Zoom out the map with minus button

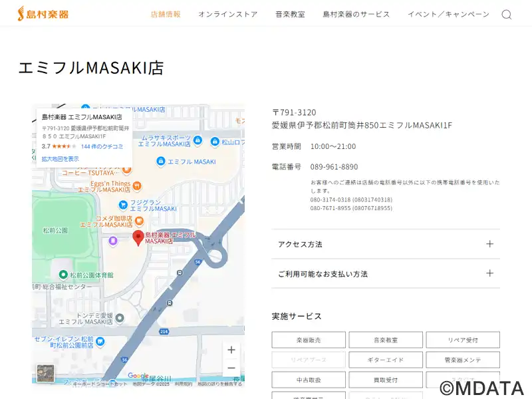[x=231, y=368]
